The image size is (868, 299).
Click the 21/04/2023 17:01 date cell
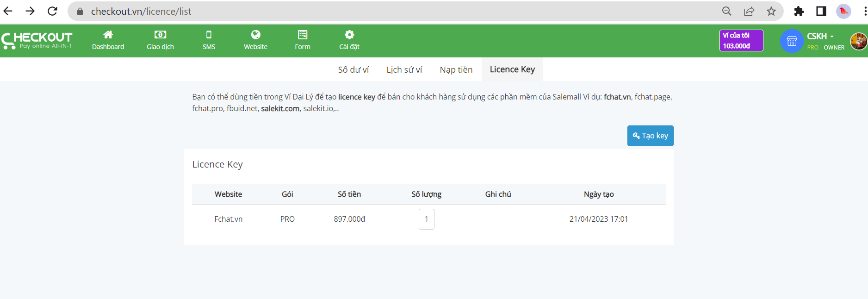click(599, 219)
